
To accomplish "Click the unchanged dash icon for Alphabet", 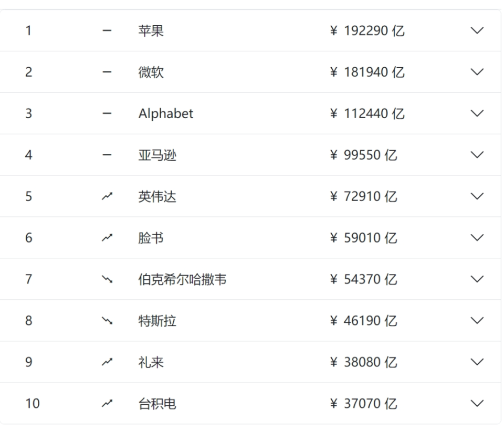I will (107, 113).
